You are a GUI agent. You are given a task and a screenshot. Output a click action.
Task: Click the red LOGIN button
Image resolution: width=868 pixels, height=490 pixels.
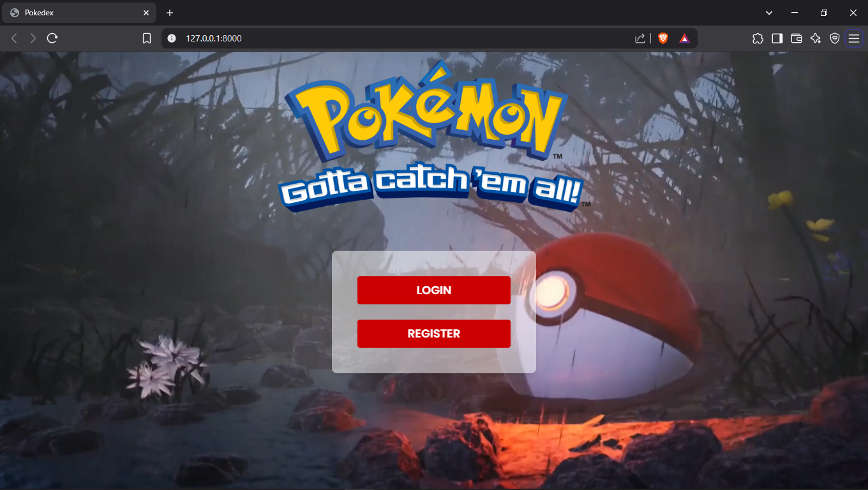point(434,290)
